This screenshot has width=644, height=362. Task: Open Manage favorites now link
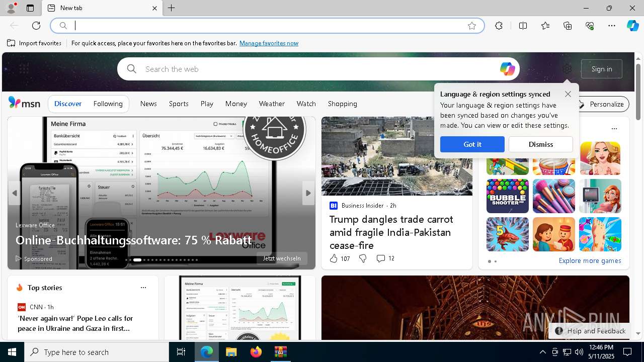click(269, 43)
